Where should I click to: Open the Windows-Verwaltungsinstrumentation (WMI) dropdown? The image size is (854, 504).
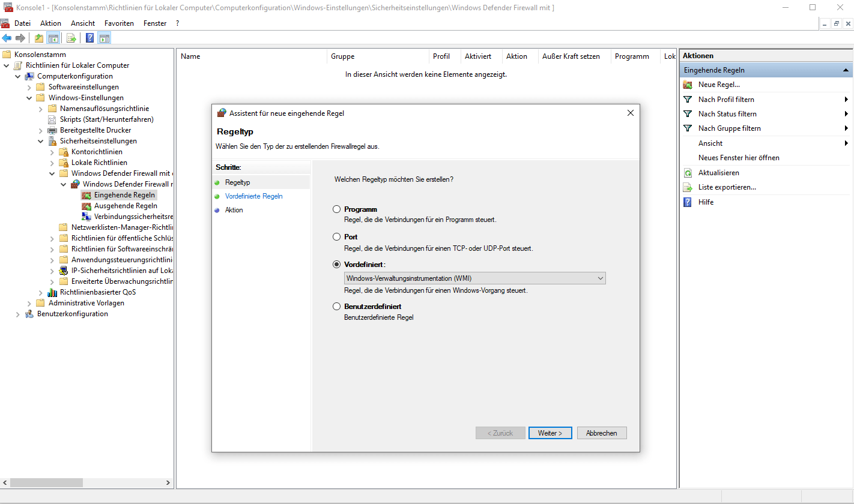475,278
